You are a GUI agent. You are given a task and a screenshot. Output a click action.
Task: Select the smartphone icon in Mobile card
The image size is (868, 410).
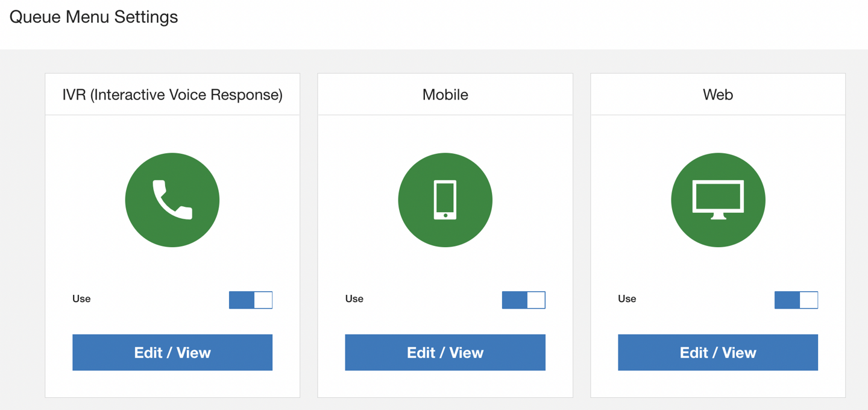tap(445, 200)
